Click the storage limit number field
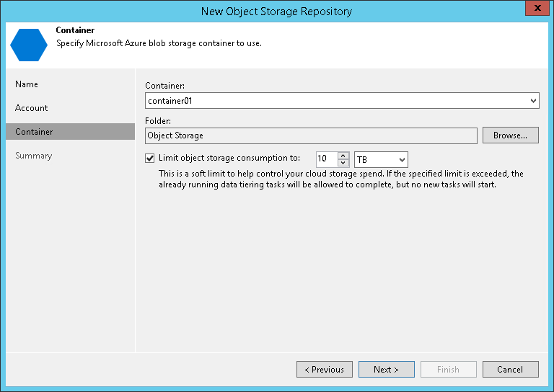 pyautogui.click(x=325, y=159)
